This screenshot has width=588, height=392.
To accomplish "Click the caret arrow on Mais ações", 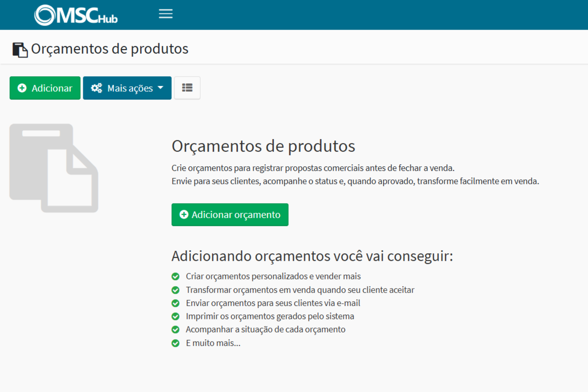I will tap(160, 88).
